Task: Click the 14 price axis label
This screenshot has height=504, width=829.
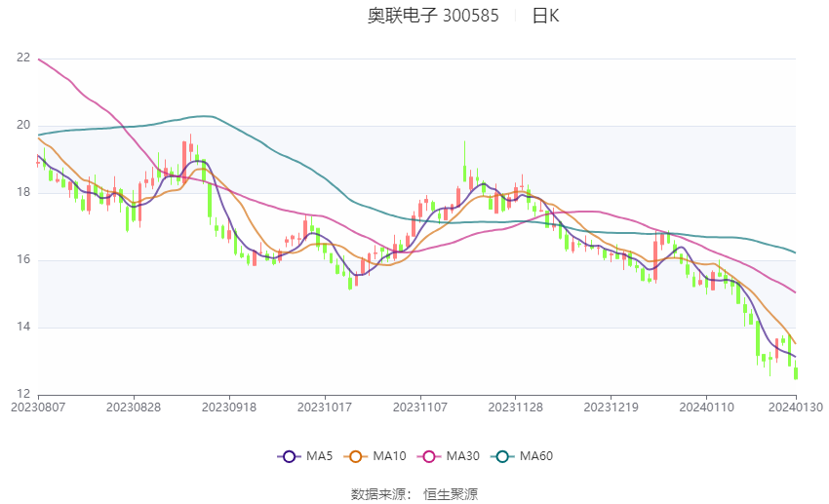Action: [x=23, y=327]
